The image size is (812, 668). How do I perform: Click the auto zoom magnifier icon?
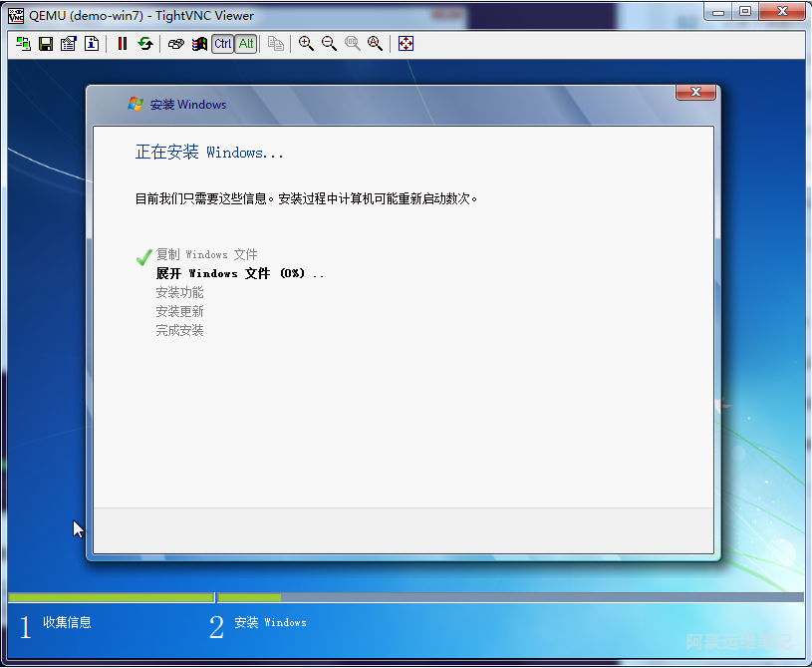click(x=375, y=44)
